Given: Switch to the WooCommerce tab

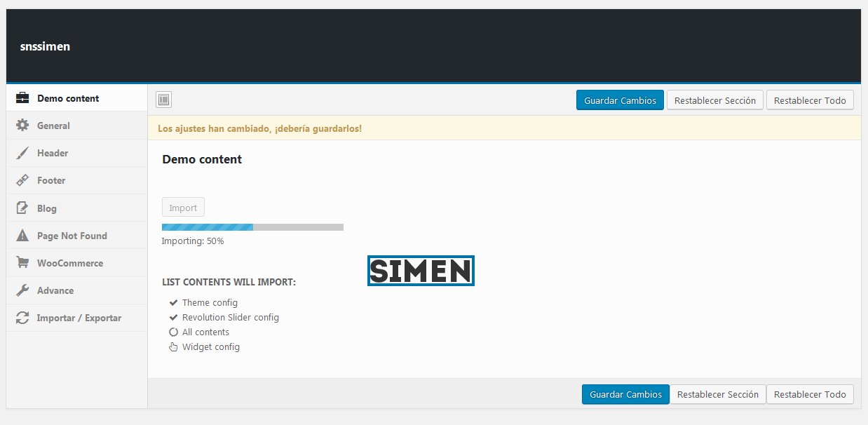Looking at the screenshot, I should [x=70, y=263].
